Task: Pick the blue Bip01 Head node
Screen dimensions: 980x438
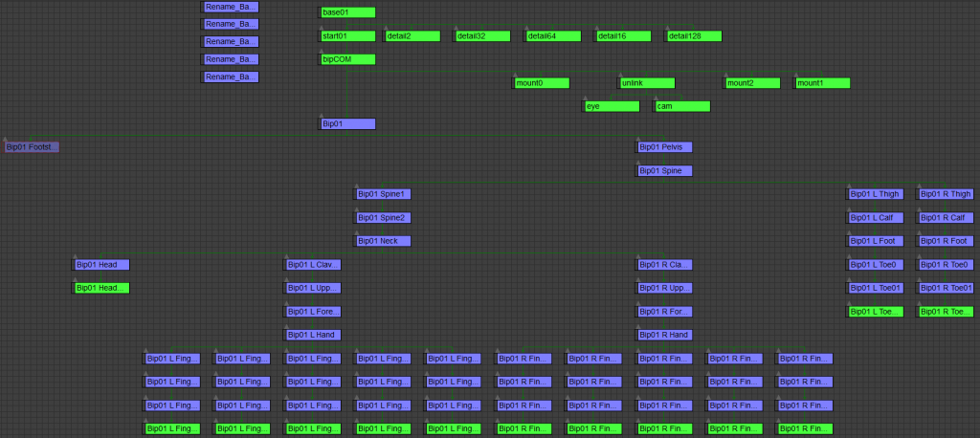Action: tap(102, 265)
